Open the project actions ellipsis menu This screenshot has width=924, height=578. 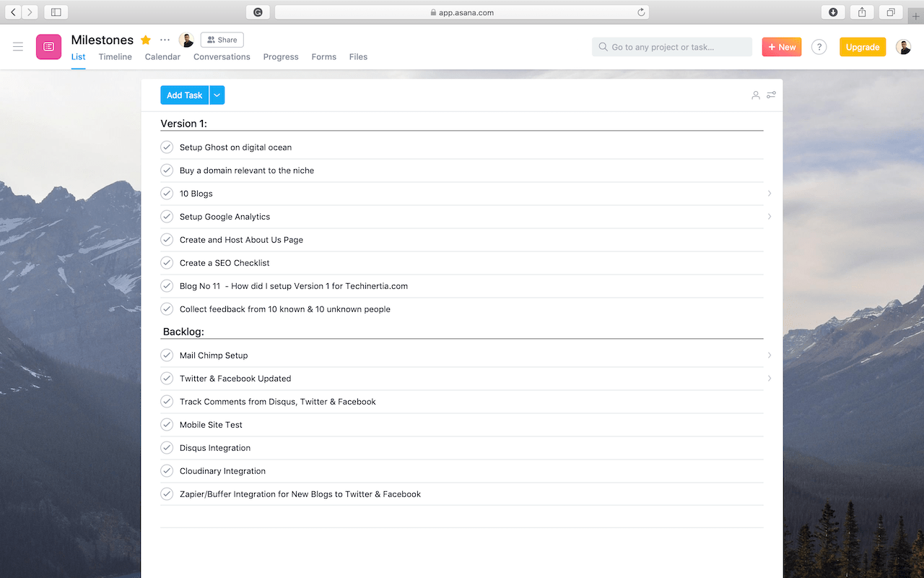click(165, 40)
